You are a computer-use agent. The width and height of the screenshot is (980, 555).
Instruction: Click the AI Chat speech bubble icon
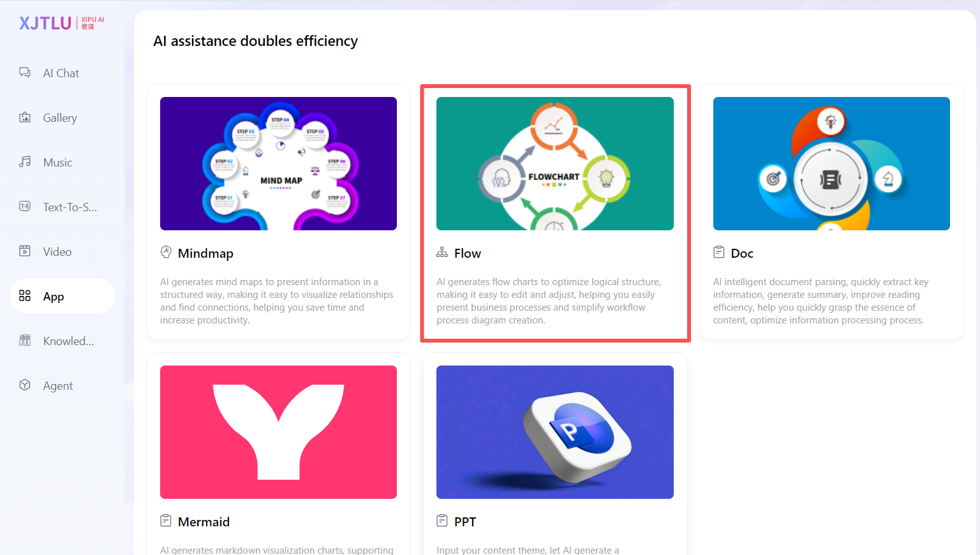[x=25, y=73]
